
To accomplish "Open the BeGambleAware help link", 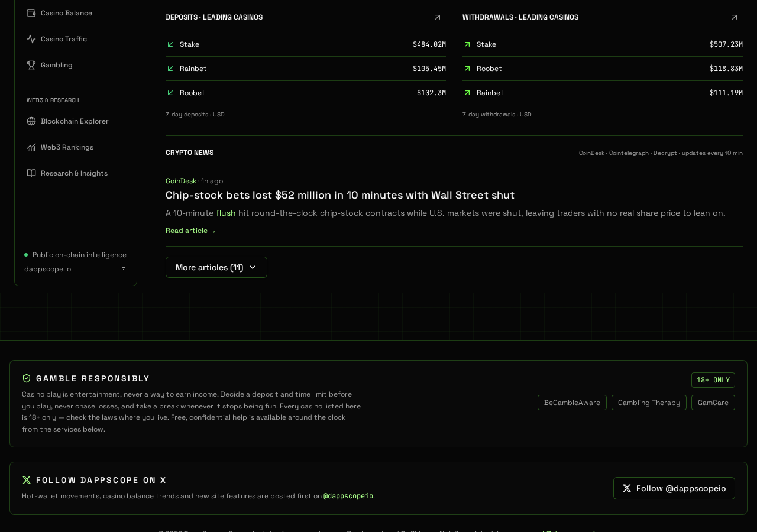I will pyautogui.click(x=572, y=403).
